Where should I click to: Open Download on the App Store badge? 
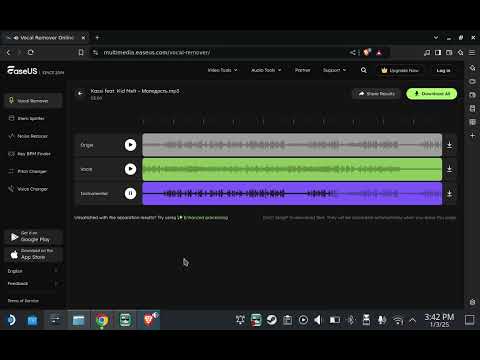point(33,254)
